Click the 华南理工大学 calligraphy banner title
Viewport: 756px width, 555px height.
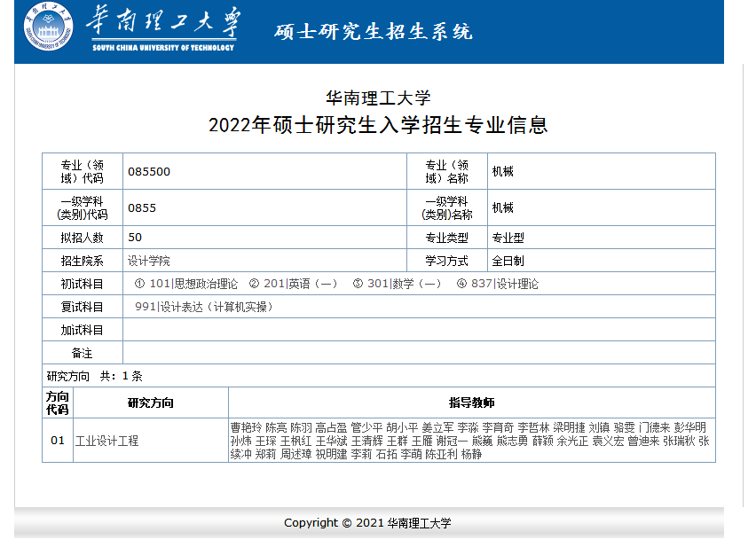pos(163,21)
